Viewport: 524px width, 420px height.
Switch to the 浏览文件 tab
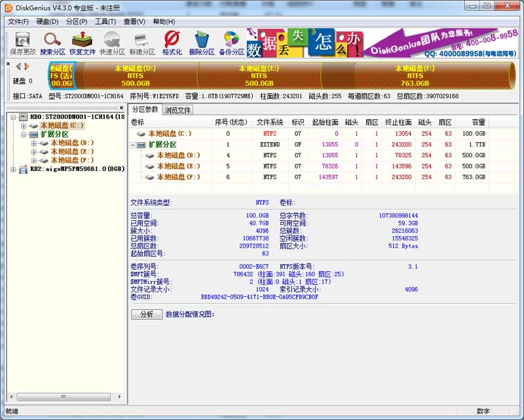(178, 110)
